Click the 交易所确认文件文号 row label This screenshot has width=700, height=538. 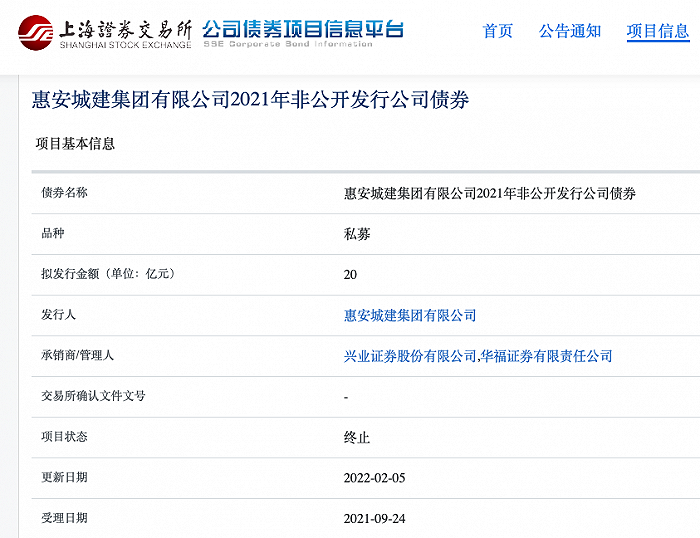point(92,396)
